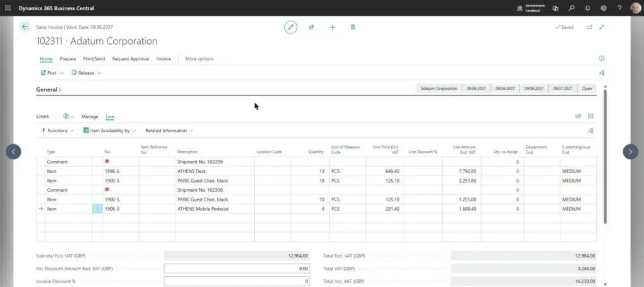Click ATHENS Desk description cell

click(214, 171)
